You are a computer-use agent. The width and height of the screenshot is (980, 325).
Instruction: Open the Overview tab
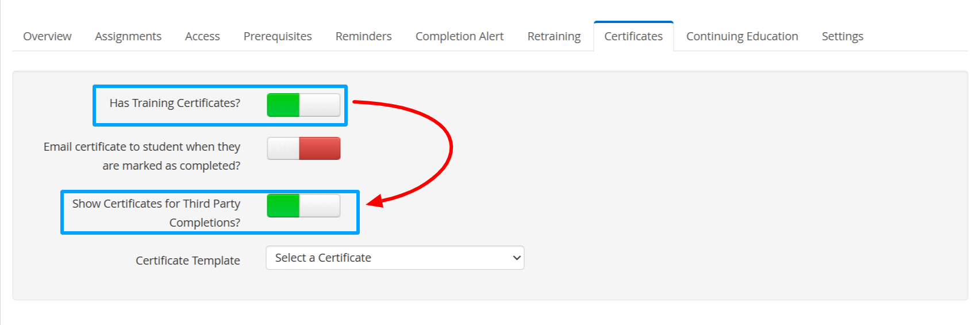47,36
